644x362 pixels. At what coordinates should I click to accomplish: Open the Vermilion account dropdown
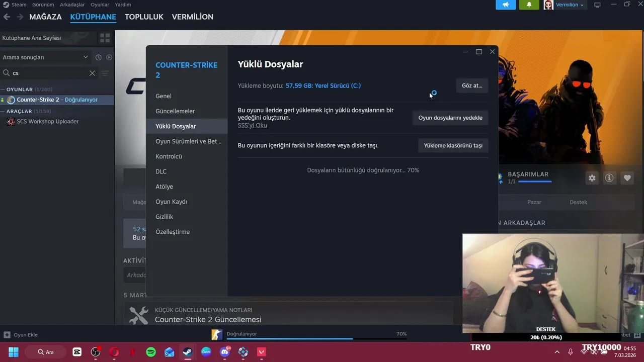point(570,5)
